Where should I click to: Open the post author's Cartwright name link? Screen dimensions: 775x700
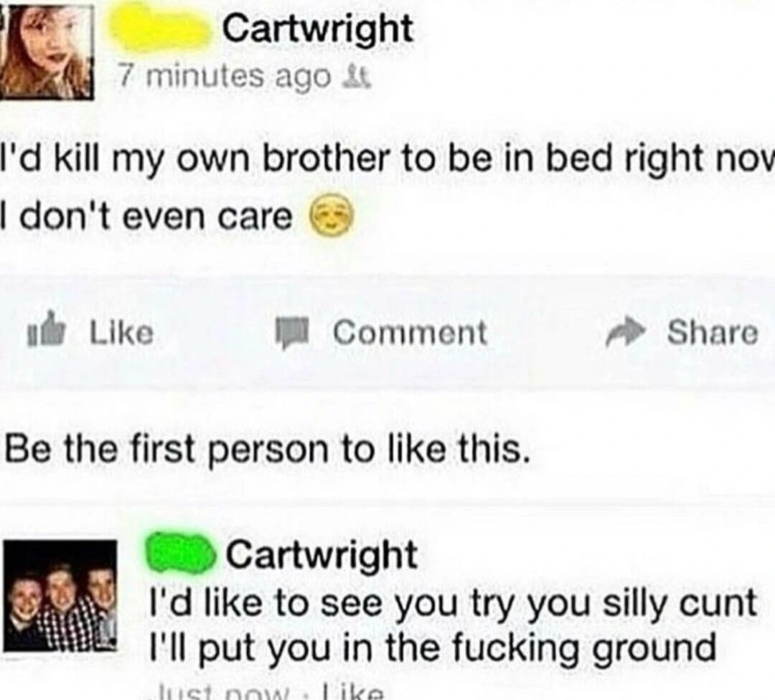click(x=317, y=29)
